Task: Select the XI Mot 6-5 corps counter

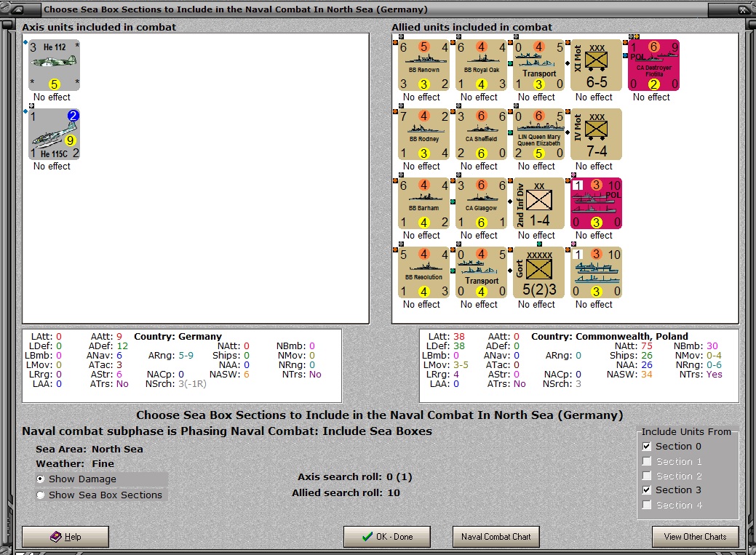Action: tap(597, 65)
